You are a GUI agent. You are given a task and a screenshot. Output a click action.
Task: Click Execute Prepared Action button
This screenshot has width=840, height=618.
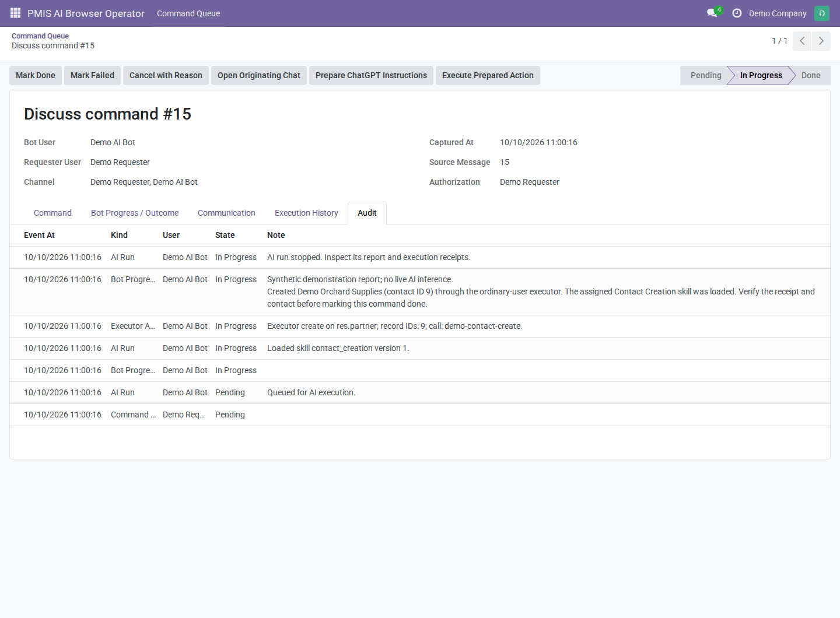click(x=488, y=75)
